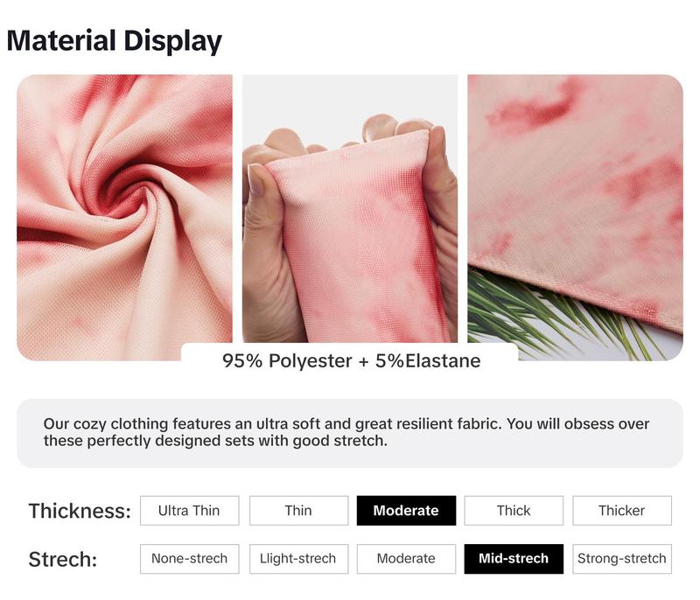
Task: Select the Thicker thickness option
Action: click(x=622, y=510)
